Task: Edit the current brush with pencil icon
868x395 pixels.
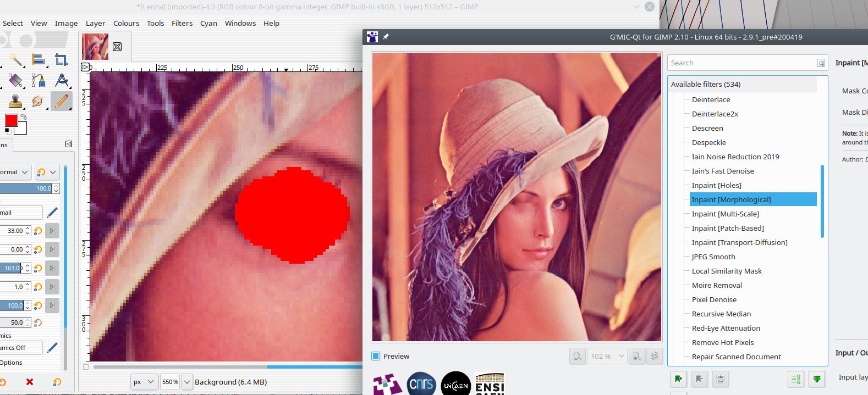Action: pos(52,213)
